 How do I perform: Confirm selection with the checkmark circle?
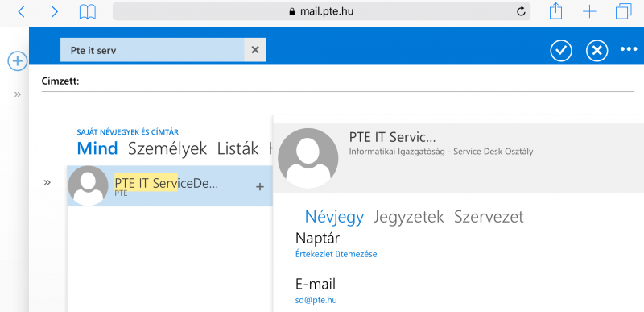tap(561, 51)
